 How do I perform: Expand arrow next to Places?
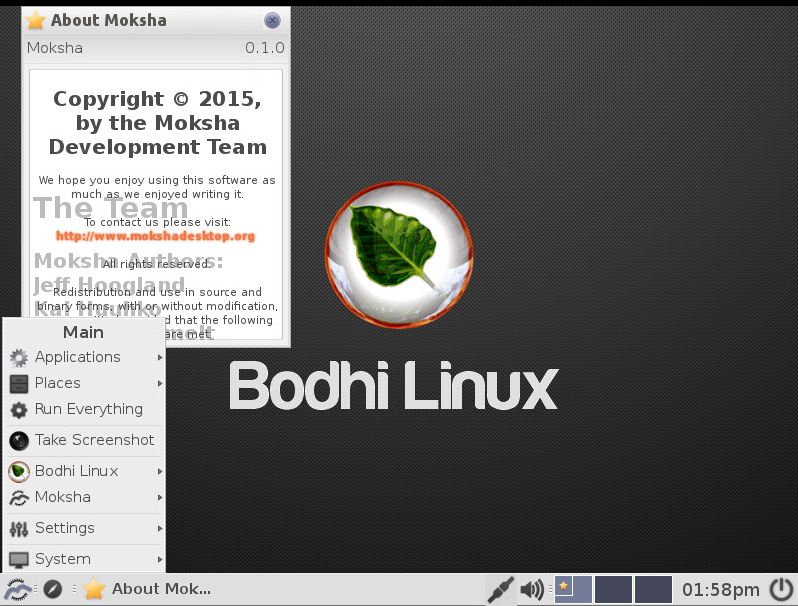pos(160,383)
